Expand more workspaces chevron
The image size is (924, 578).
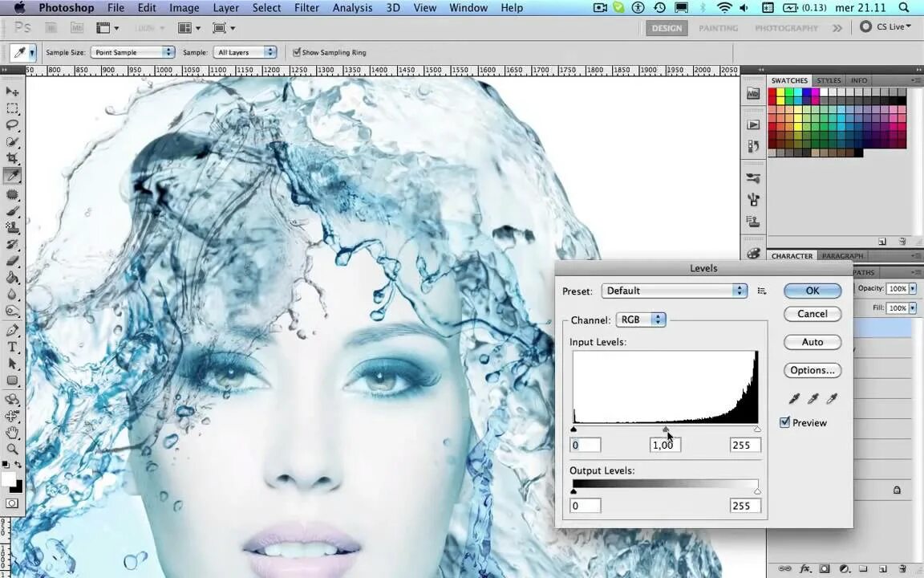(837, 28)
